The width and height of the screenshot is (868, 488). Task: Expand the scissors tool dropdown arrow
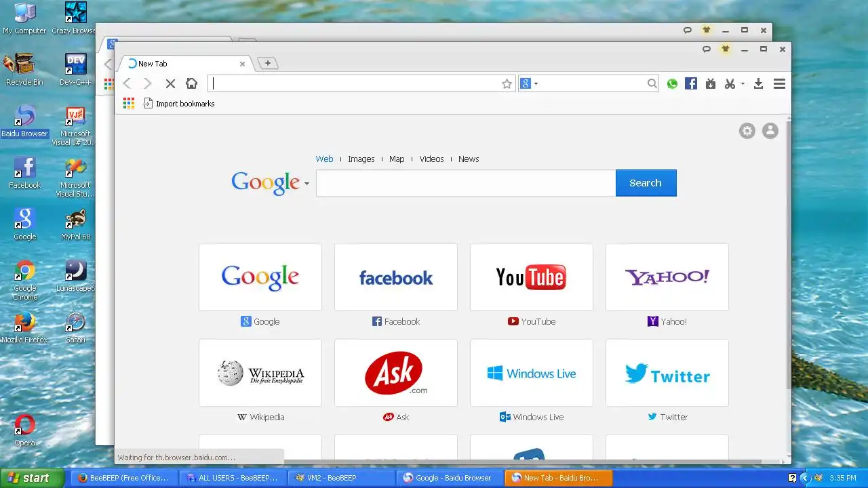(x=743, y=84)
